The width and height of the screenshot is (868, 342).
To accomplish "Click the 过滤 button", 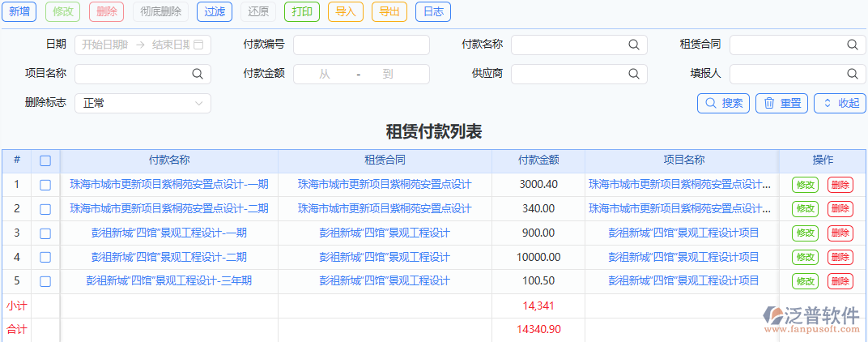I will click(x=215, y=11).
